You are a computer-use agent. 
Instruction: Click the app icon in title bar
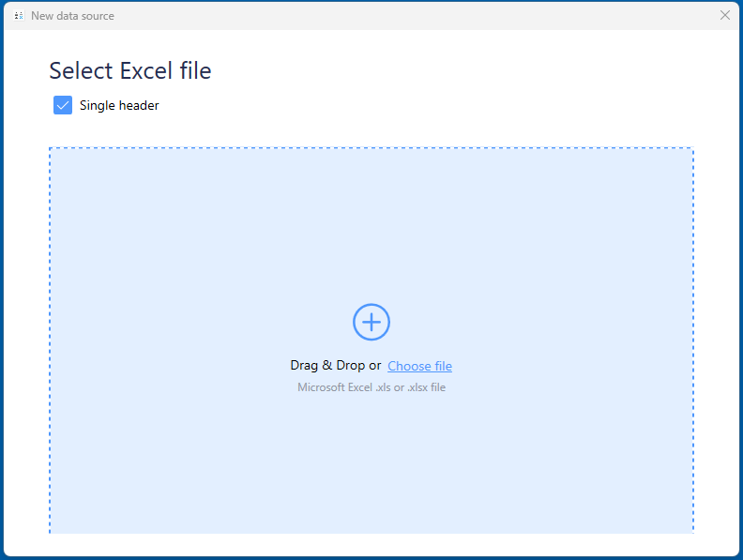19,16
